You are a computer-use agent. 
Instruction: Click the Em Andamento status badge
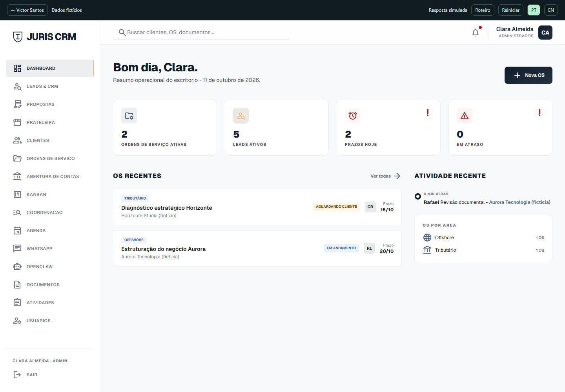341,248
